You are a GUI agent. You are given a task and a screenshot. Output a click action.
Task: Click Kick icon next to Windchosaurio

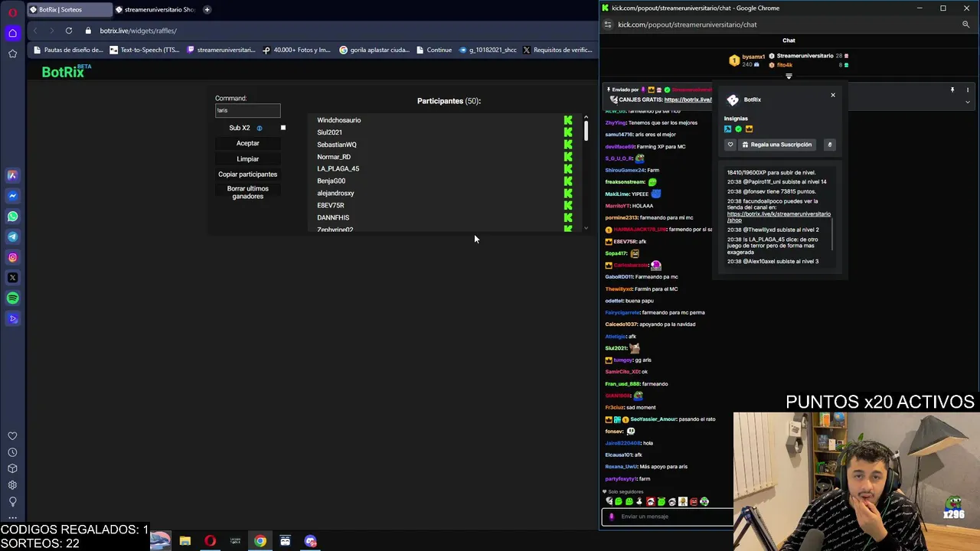(568, 120)
